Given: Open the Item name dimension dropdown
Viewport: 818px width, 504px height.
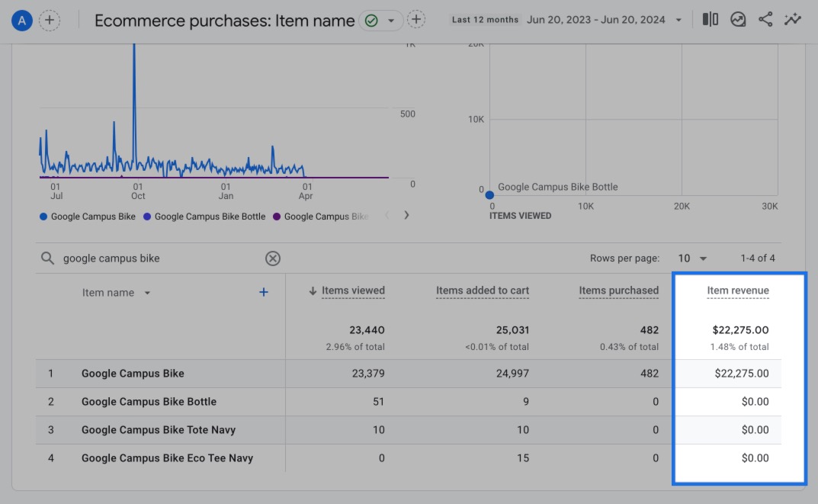Looking at the screenshot, I should coord(116,293).
